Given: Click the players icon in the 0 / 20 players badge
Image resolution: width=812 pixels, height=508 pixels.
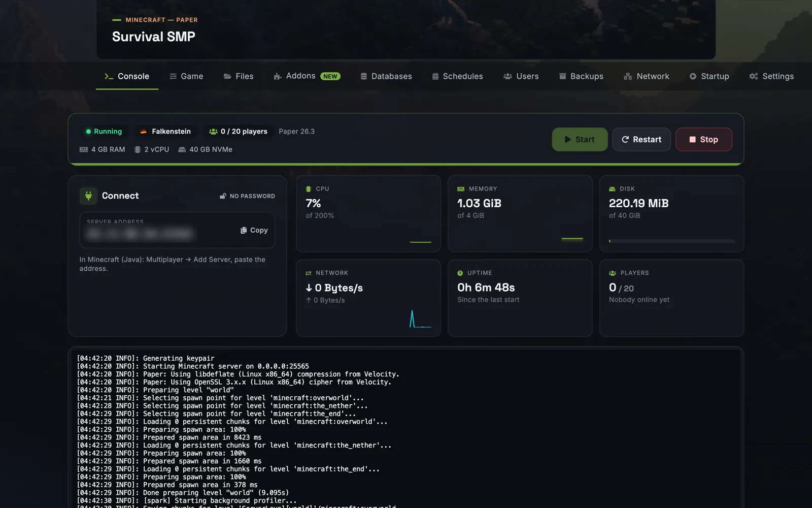Looking at the screenshot, I should 213,132.
